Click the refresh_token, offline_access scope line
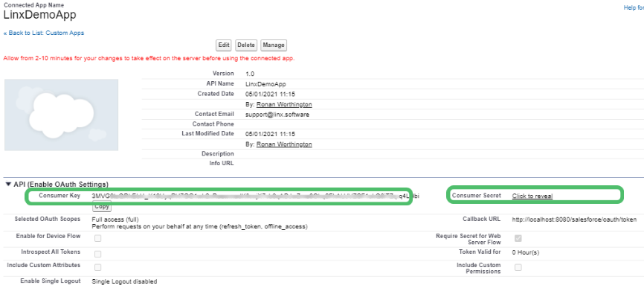Screen dimensions: 644x288 pyautogui.click(x=199, y=226)
